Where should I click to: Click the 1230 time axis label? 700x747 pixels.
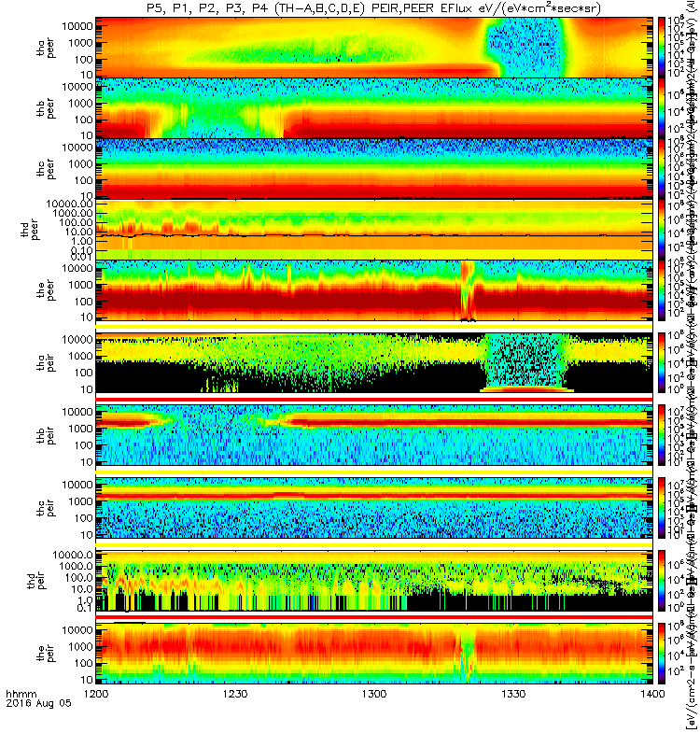pos(235,694)
